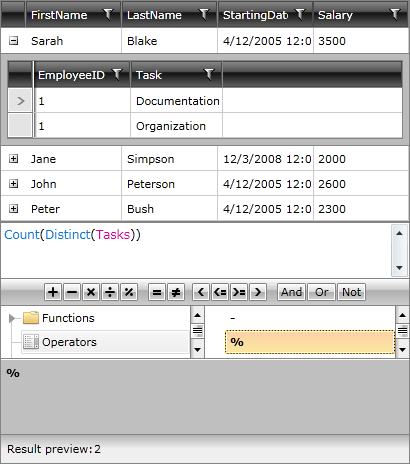
Task: Click the Tasks field in the expression
Action: (x=113, y=235)
